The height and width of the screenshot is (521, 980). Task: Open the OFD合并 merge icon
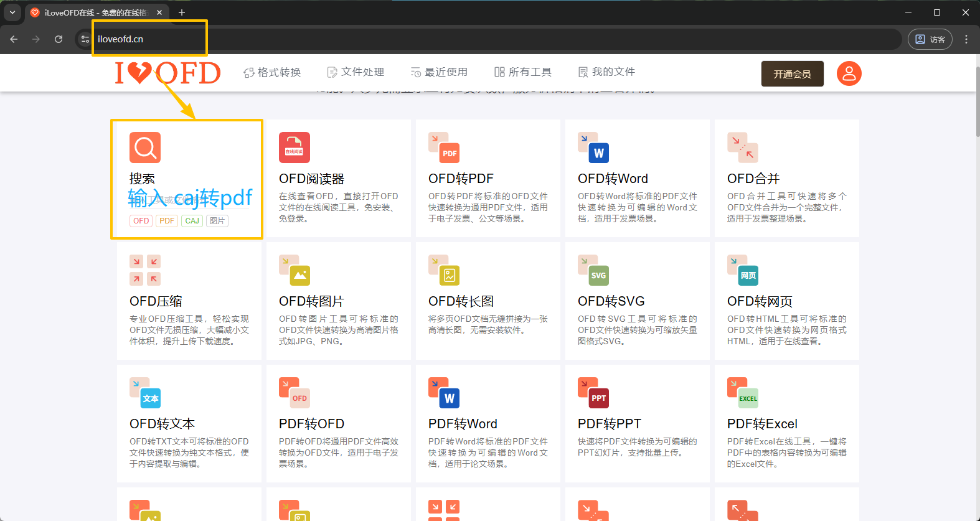tap(743, 148)
